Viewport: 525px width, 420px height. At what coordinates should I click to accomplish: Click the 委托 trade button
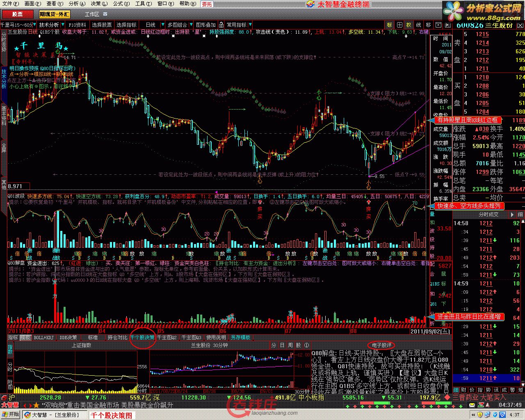pyautogui.click(x=207, y=4)
